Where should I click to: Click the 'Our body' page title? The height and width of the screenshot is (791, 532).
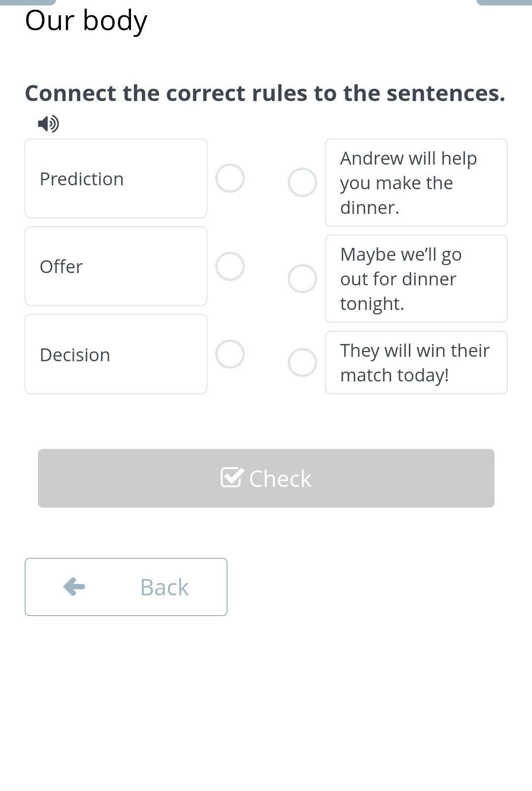tap(86, 21)
